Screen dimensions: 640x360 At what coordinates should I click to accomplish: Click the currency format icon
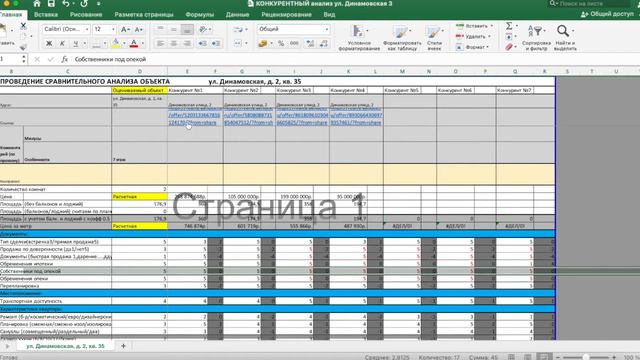coord(262,43)
